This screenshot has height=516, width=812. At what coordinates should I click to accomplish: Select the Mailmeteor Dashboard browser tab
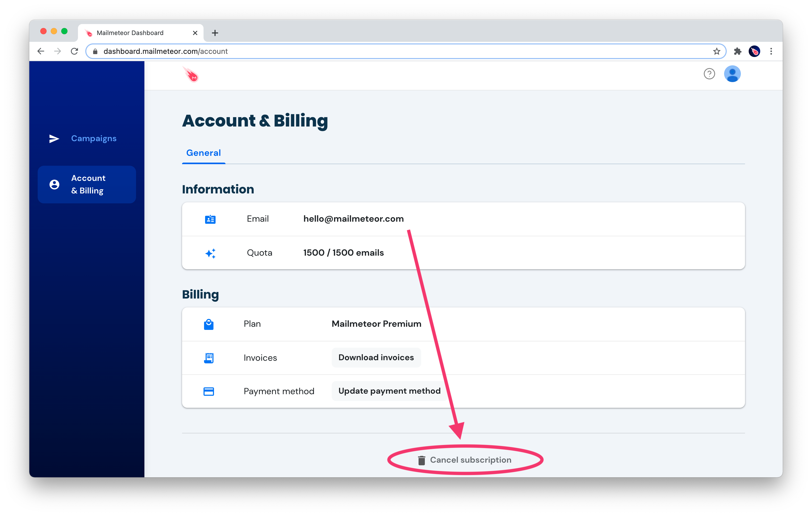coord(141,33)
